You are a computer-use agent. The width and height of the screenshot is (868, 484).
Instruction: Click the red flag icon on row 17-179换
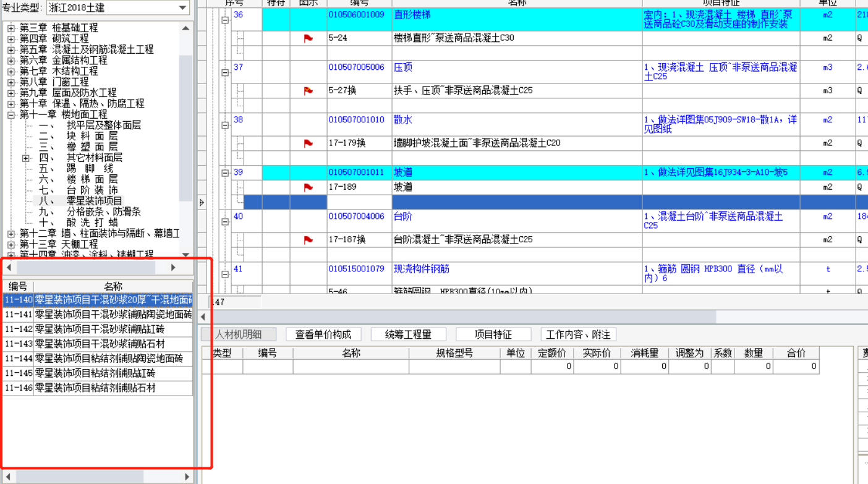[308, 143]
